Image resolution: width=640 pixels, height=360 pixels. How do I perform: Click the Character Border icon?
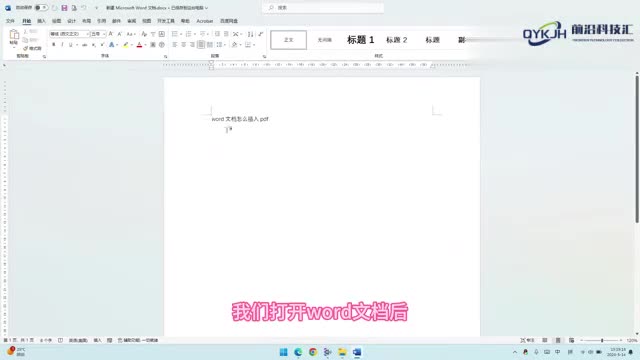click(162, 34)
